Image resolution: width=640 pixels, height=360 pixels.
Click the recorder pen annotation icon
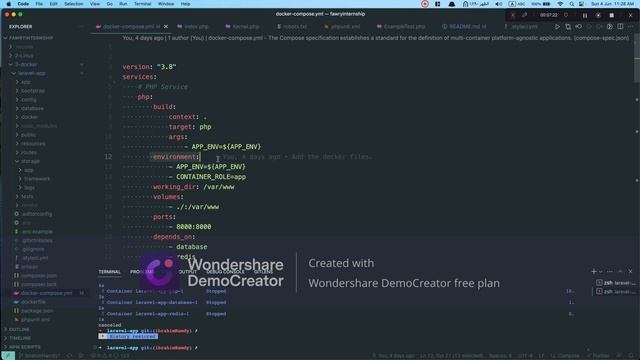coord(524,15)
